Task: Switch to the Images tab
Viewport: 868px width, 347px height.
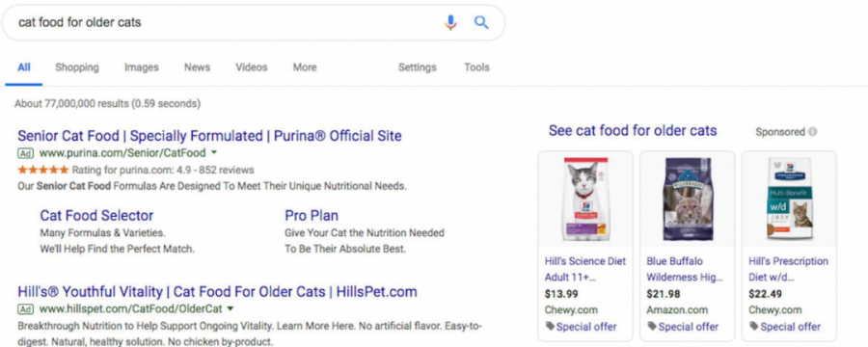Action: coord(142,67)
